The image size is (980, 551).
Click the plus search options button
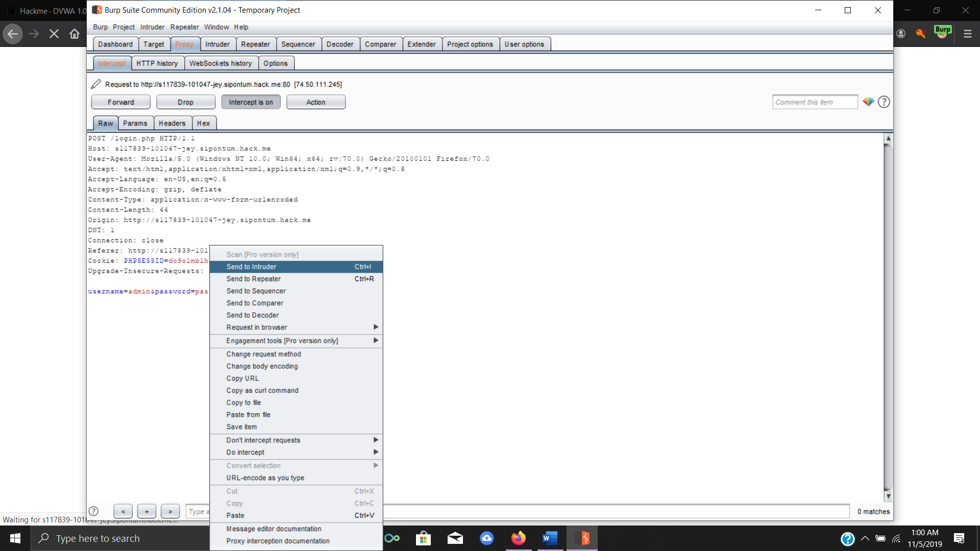tap(146, 511)
